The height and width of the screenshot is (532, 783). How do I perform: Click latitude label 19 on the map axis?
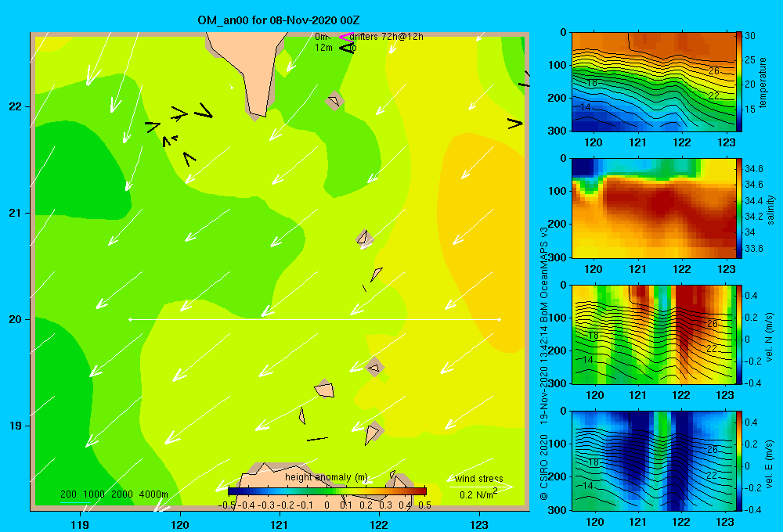16,426
